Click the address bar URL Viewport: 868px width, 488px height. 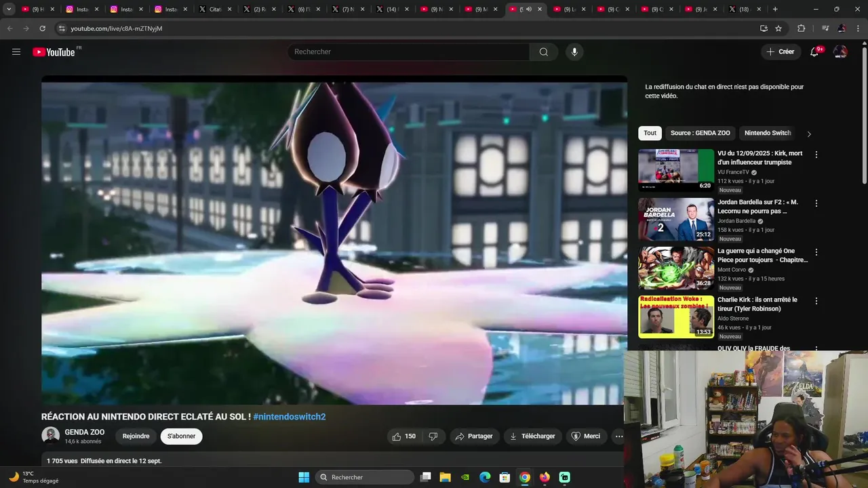(117, 28)
